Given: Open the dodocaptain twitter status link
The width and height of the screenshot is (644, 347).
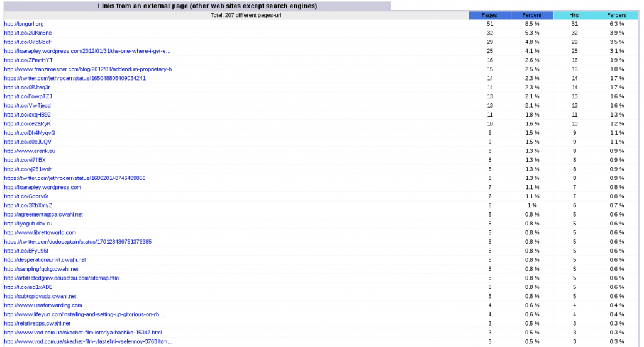Looking at the screenshot, I should coord(78,241).
